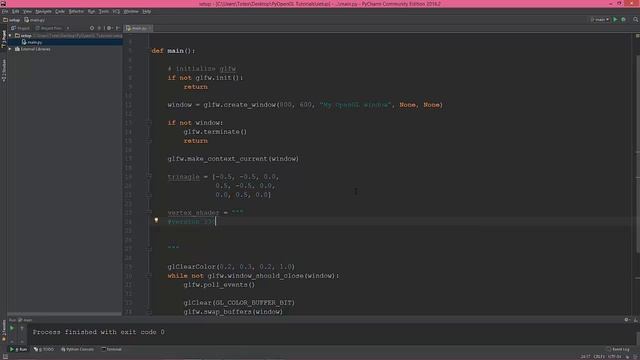The image size is (640, 360).
Task: Open the main run configuration dropdown
Action: pos(600,20)
